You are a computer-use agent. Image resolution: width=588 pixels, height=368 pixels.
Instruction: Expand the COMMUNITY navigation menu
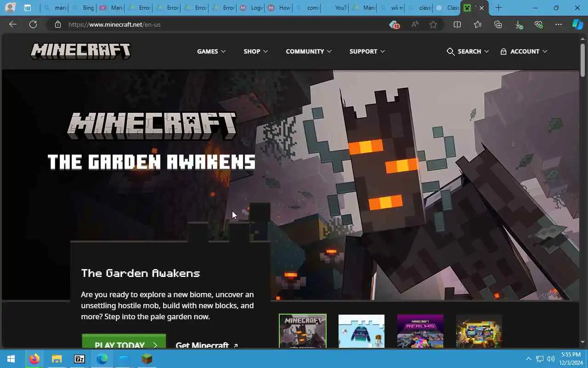pyautogui.click(x=309, y=52)
